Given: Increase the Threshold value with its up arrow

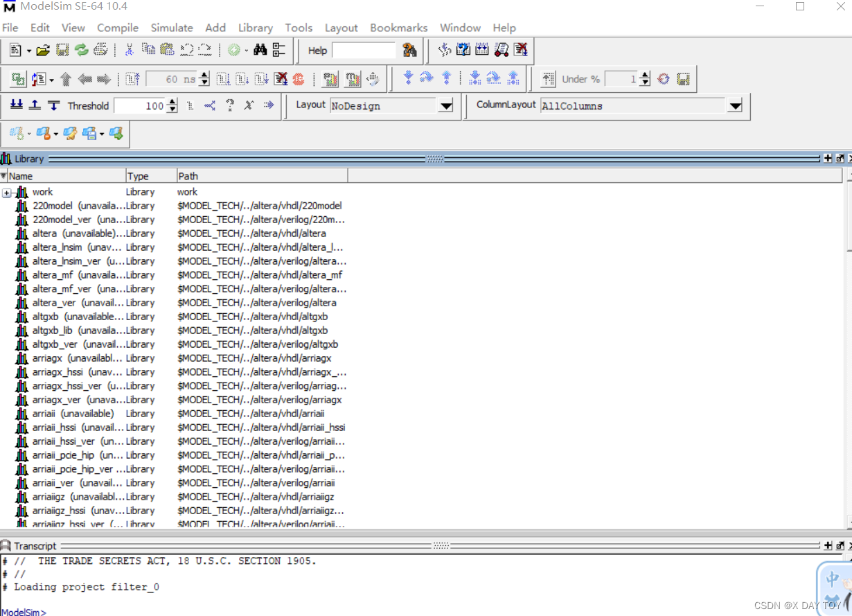Looking at the screenshot, I should click(x=171, y=102).
